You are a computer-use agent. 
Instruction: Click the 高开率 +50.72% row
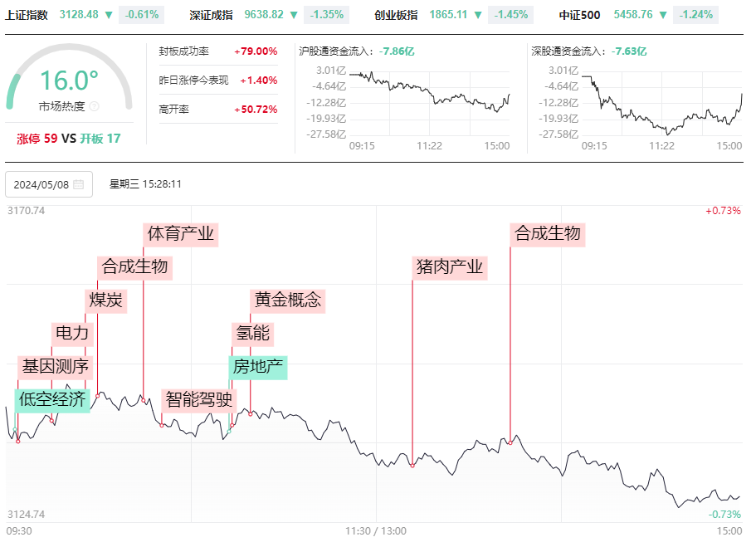(x=218, y=110)
